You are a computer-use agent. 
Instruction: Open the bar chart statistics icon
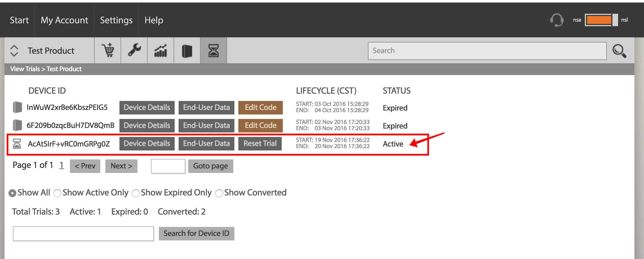point(161,51)
